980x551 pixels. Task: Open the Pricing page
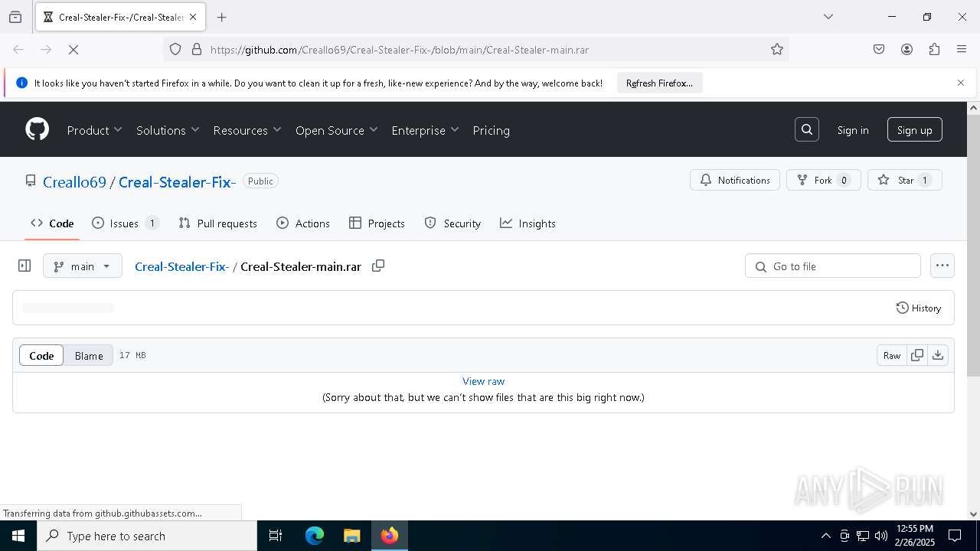coord(491,130)
